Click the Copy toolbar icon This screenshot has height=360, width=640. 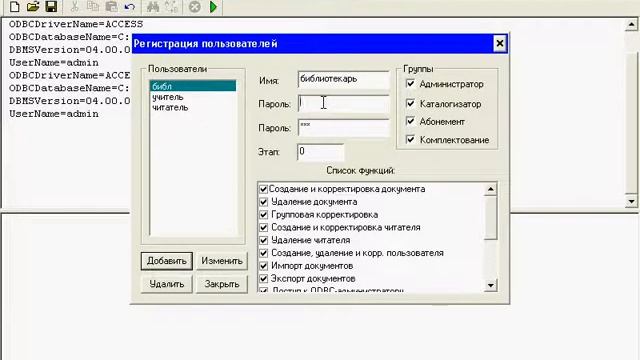(93, 7)
